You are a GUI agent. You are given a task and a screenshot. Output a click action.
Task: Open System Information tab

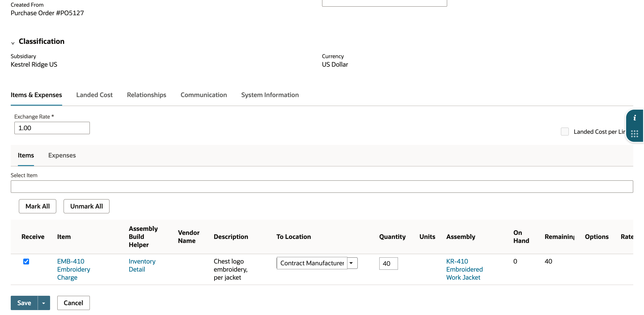pyautogui.click(x=270, y=95)
